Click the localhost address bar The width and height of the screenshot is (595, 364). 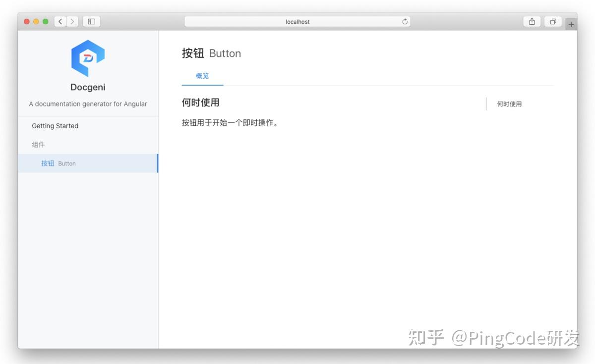click(297, 21)
